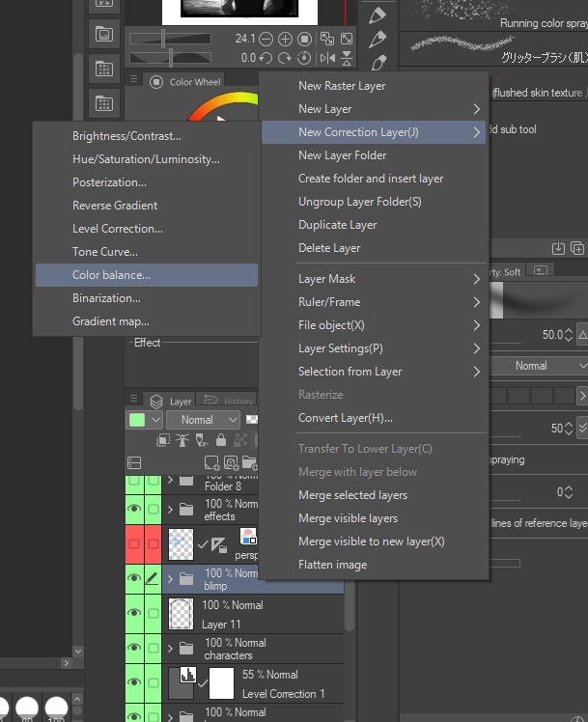Expand the Folder 8 layer folder
The width and height of the screenshot is (588, 722).
coord(170,481)
